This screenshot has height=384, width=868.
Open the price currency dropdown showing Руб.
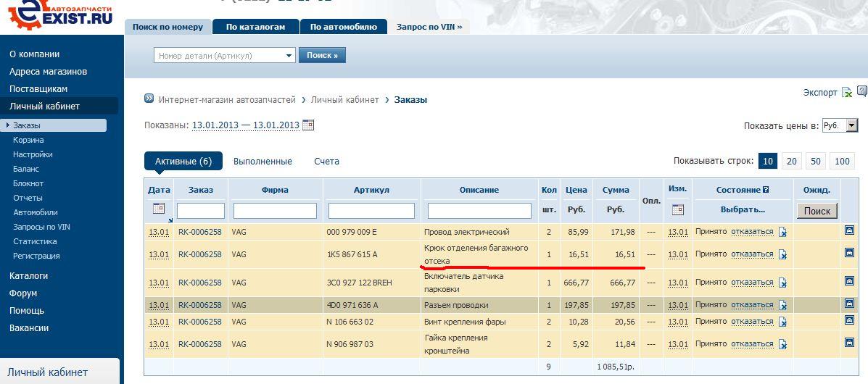tap(840, 125)
